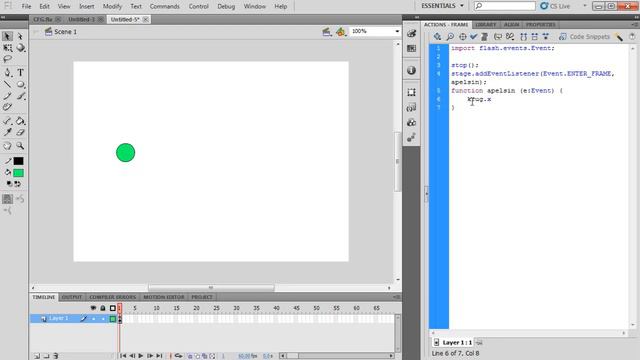Select the Hand tool
The width and height of the screenshot is (640, 360).
pos(7,146)
